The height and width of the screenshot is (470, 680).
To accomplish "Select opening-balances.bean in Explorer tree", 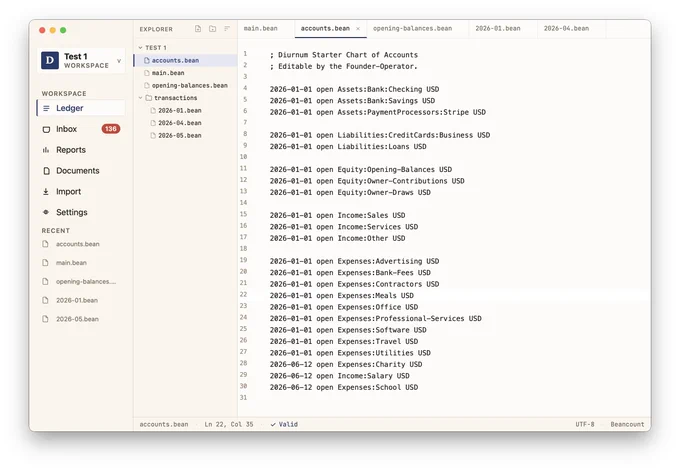I will click(185, 85).
